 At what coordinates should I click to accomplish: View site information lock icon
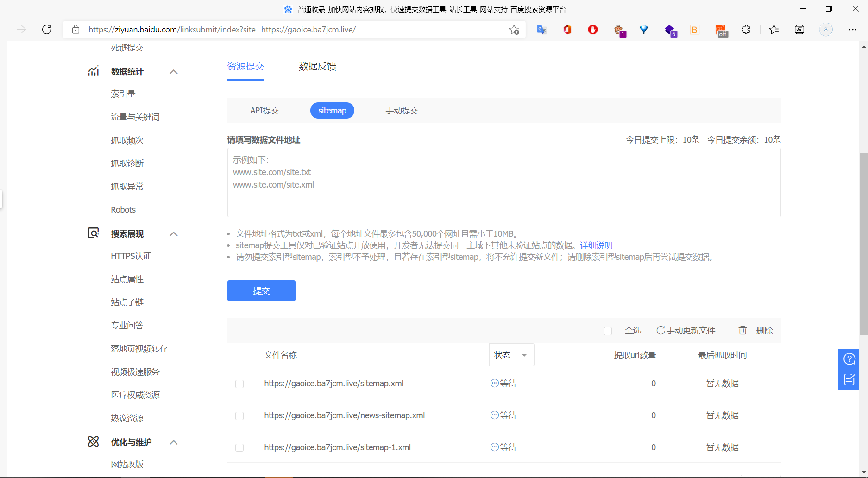(x=75, y=30)
